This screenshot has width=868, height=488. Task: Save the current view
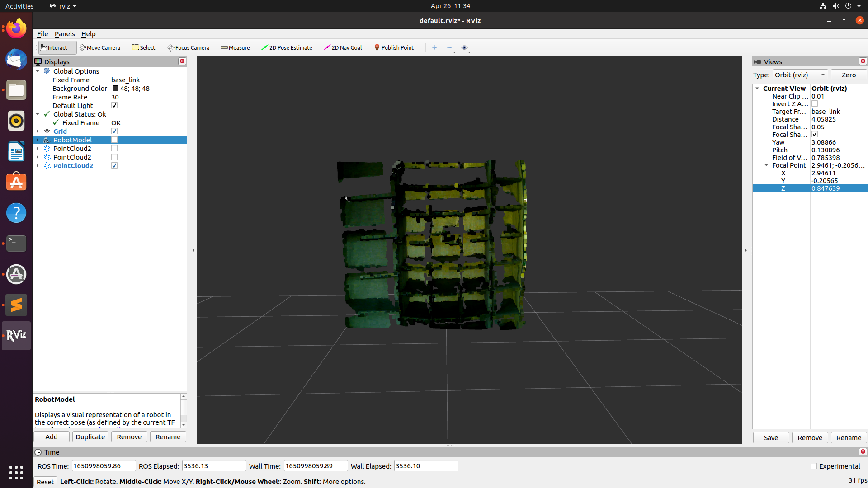coord(771,437)
